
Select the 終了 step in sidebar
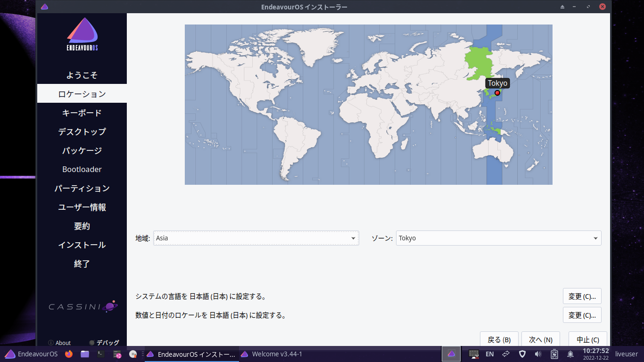(82, 263)
